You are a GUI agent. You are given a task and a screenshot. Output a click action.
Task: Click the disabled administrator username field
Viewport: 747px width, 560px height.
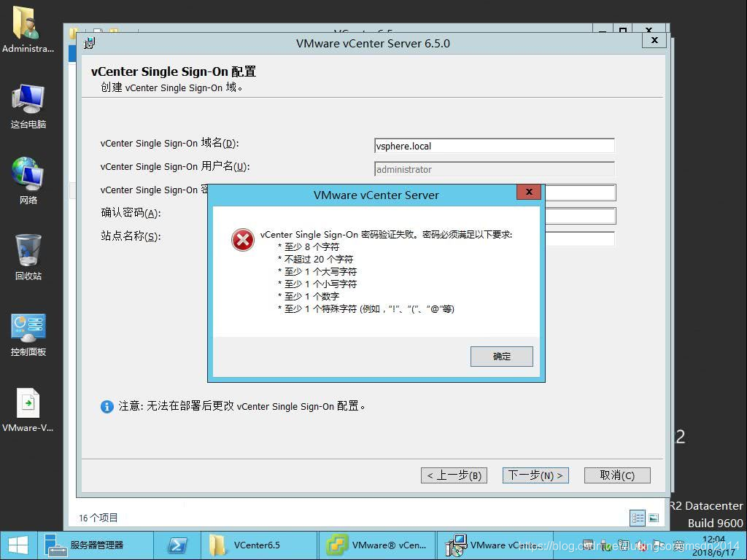(495, 169)
